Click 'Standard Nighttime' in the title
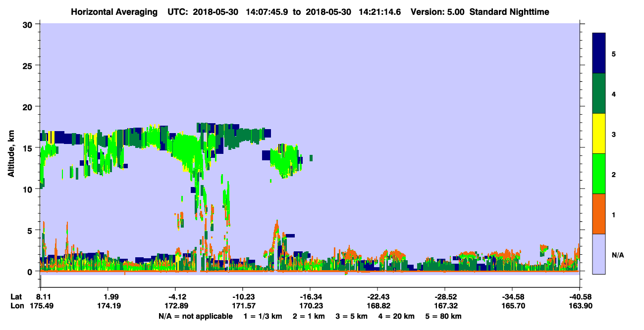This screenshot has height=330, width=644. (509, 12)
